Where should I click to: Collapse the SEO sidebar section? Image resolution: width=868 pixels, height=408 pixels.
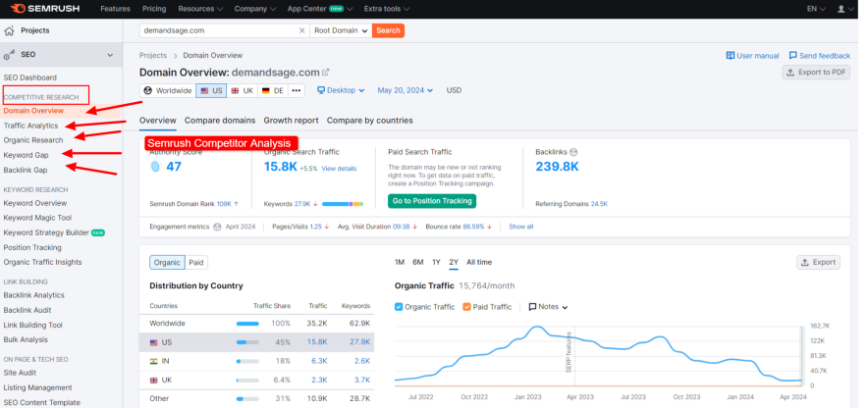pyautogui.click(x=110, y=55)
